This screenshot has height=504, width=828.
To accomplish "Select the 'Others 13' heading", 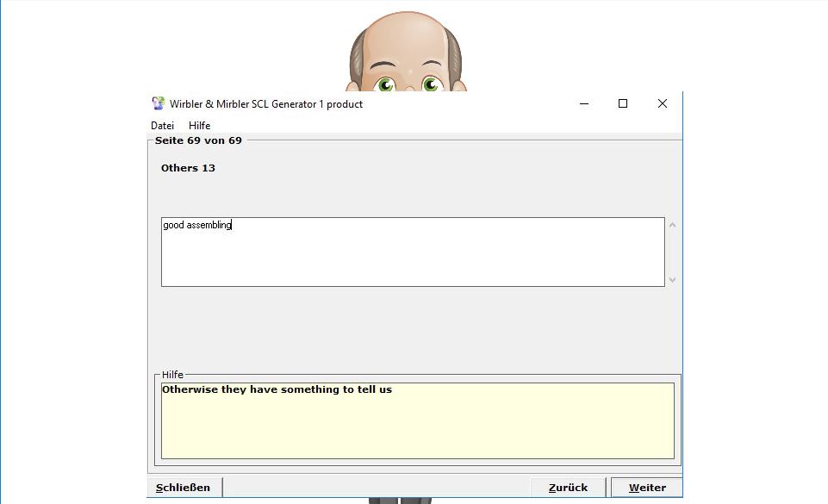I will tap(188, 168).
